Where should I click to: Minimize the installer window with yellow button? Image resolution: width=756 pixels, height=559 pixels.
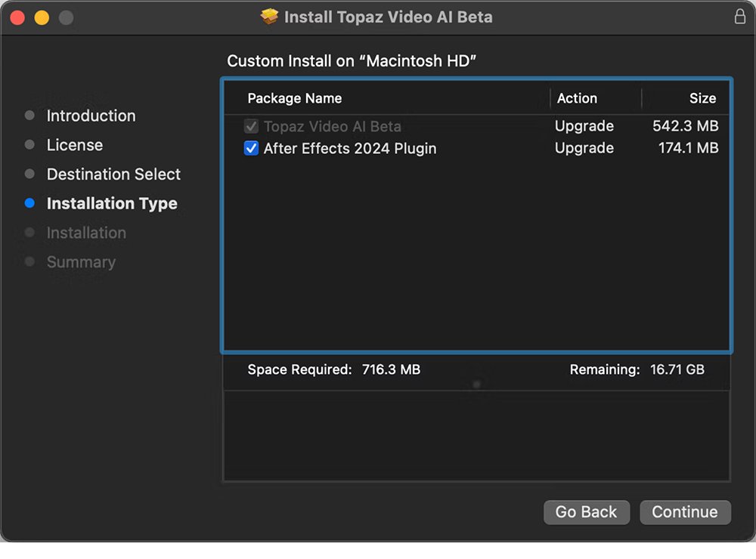coord(42,18)
